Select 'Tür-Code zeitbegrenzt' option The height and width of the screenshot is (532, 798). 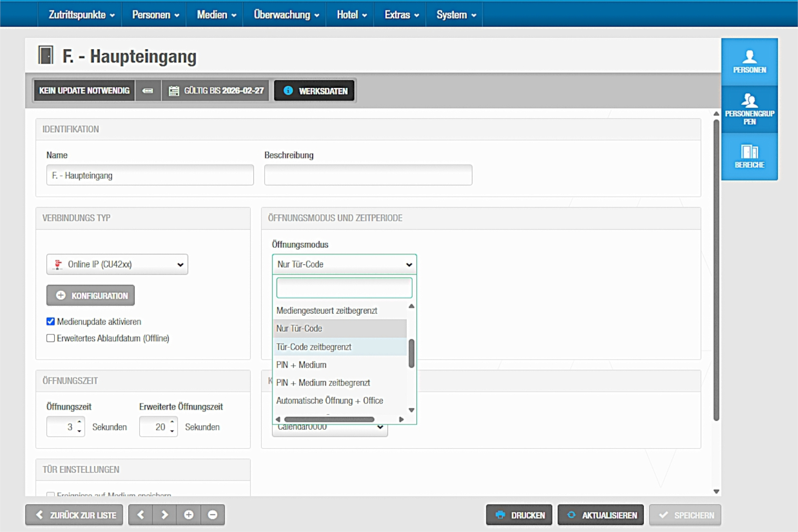click(x=314, y=347)
